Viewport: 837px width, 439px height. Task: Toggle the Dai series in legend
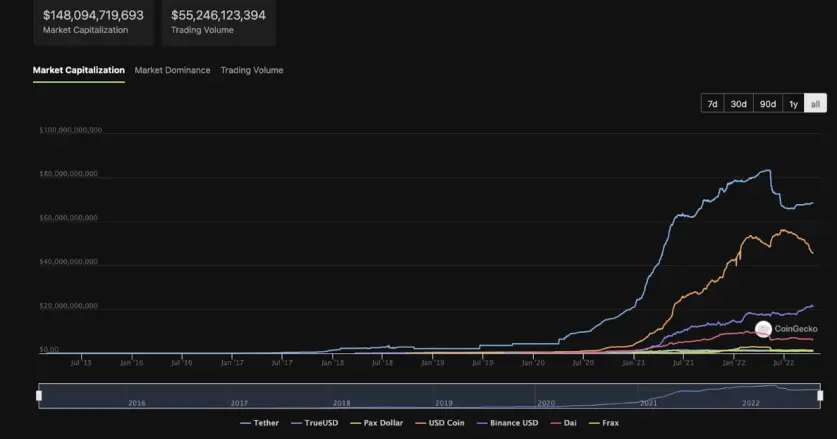(563, 422)
